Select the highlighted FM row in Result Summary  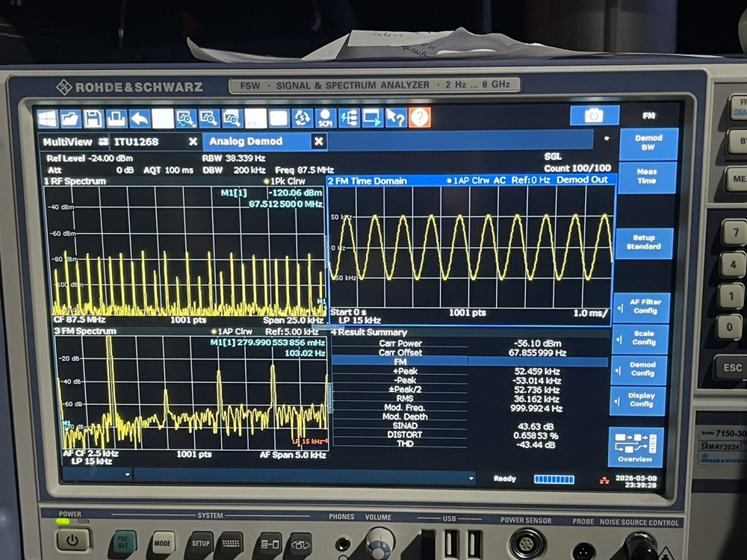click(x=470, y=362)
